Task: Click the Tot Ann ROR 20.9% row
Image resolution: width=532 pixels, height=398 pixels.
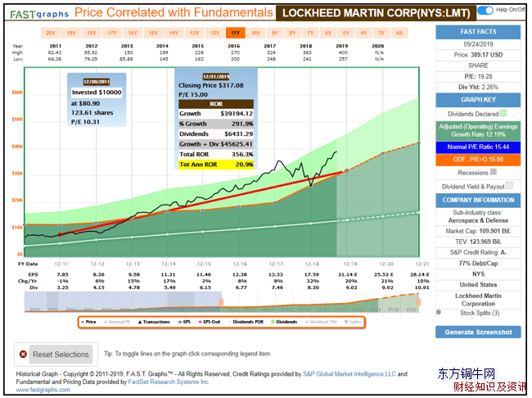Action: (x=216, y=165)
